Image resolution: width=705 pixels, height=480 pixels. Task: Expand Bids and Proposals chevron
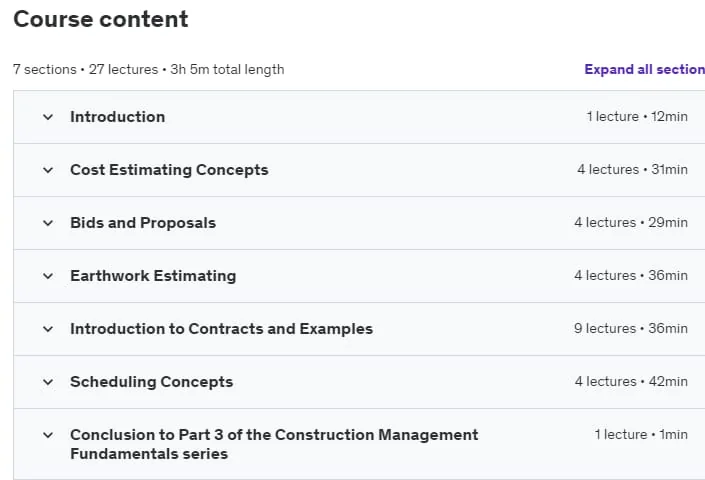click(x=48, y=223)
